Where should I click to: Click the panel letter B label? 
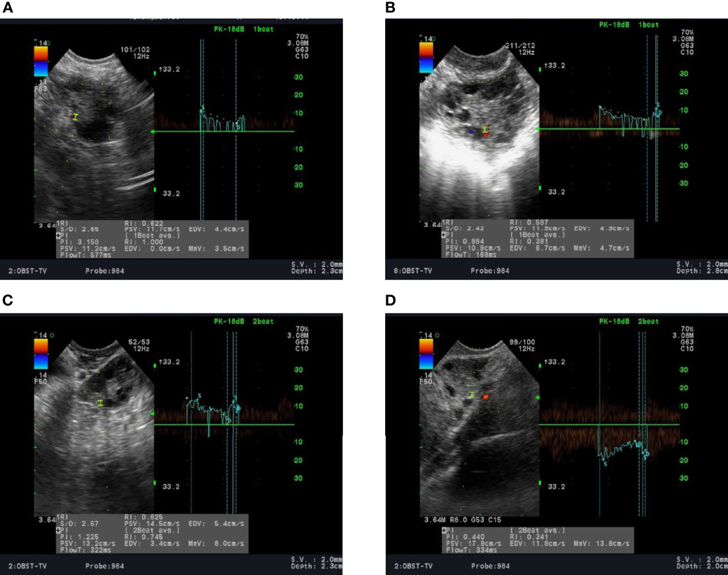(x=390, y=8)
